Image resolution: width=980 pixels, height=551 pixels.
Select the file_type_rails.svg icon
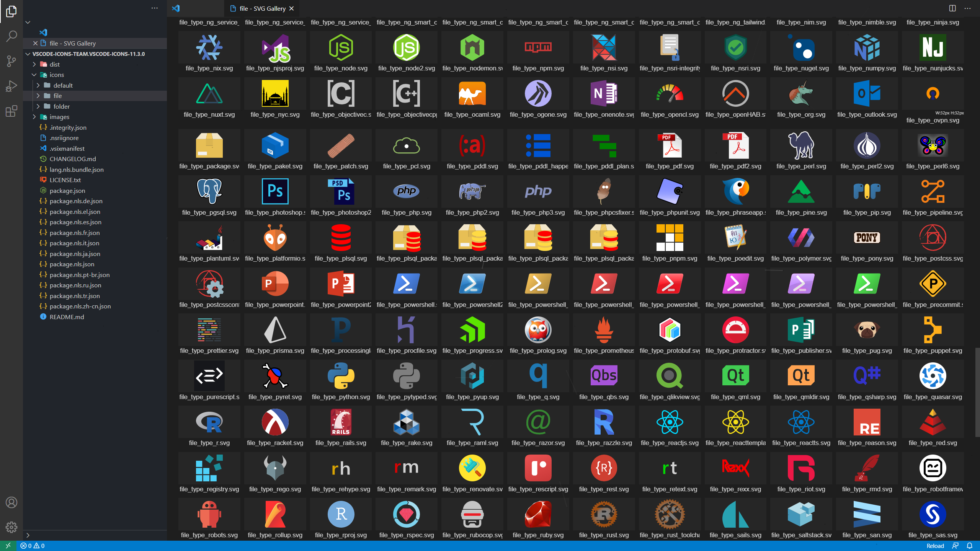pos(341,422)
